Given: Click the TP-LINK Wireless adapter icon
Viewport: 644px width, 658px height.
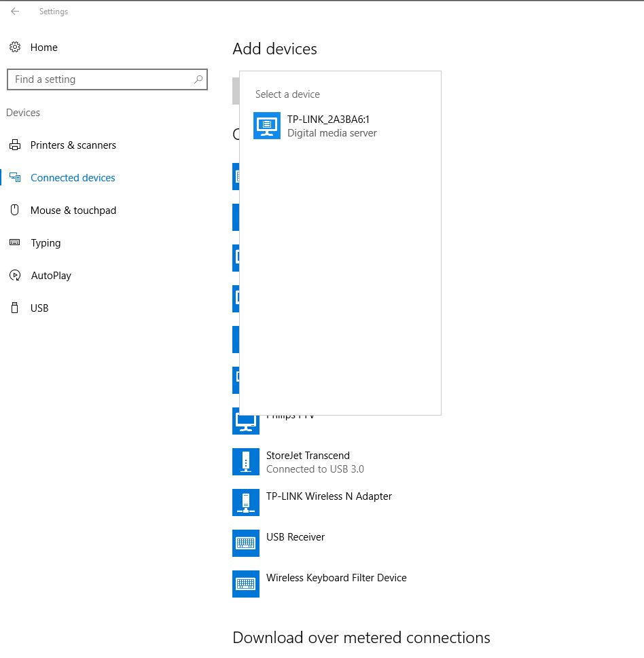Looking at the screenshot, I should pyautogui.click(x=246, y=502).
